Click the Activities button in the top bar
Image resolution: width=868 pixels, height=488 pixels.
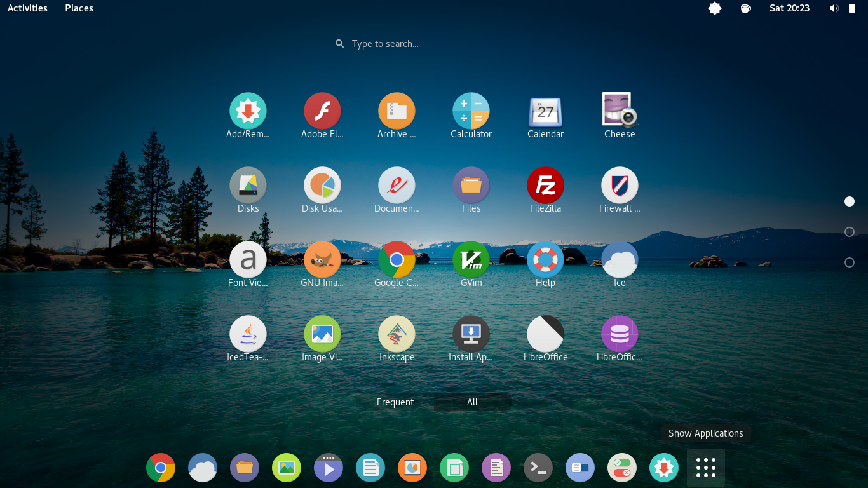pos(27,8)
